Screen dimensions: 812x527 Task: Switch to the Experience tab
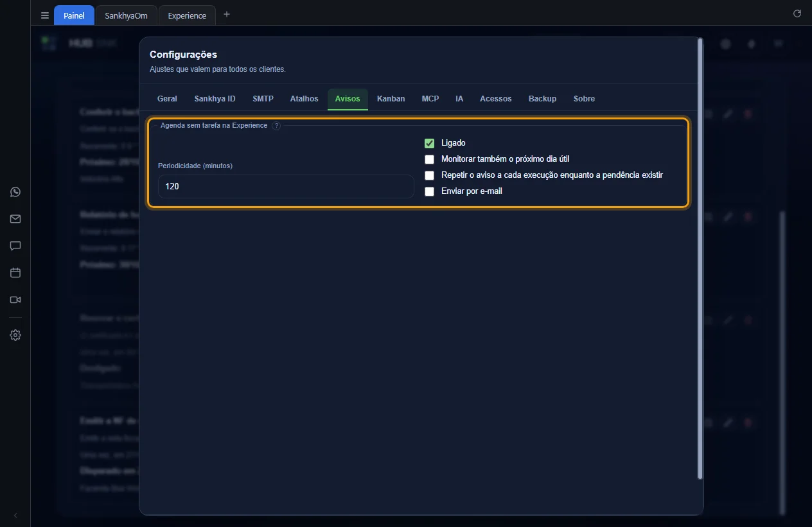187,15
